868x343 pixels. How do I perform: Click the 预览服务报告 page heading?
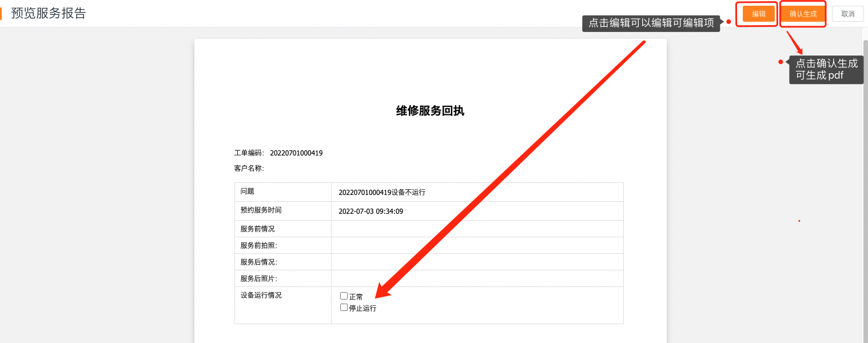[x=49, y=14]
